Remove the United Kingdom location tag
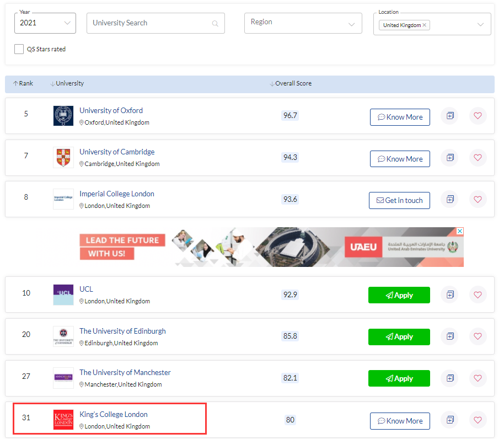This screenshot has height=439, width=504. pyautogui.click(x=425, y=25)
